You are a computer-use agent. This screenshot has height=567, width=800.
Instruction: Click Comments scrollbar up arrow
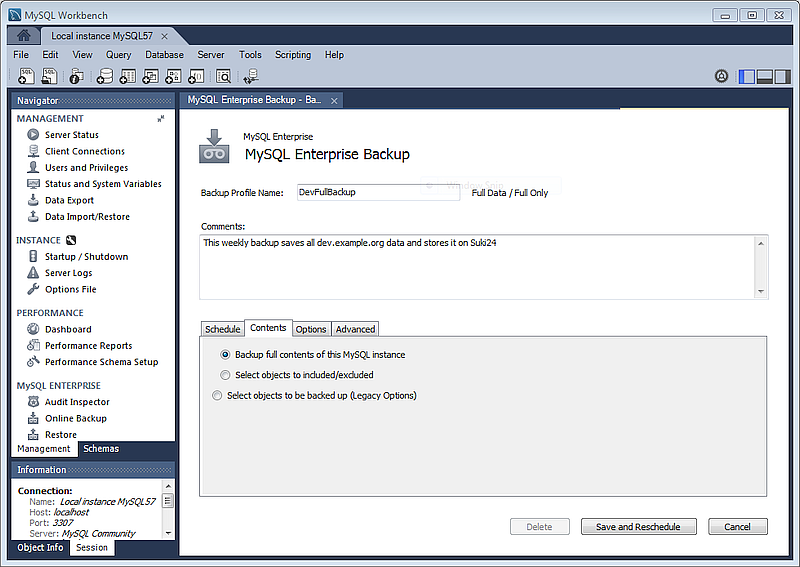click(761, 243)
